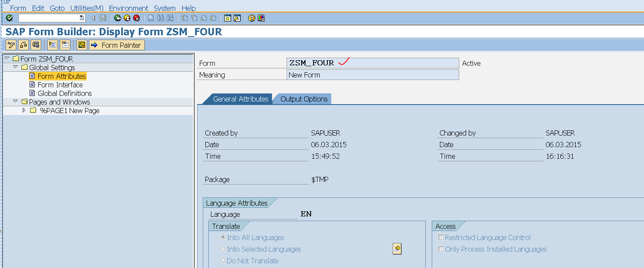Select the Pages and Windows tree label

(60, 102)
